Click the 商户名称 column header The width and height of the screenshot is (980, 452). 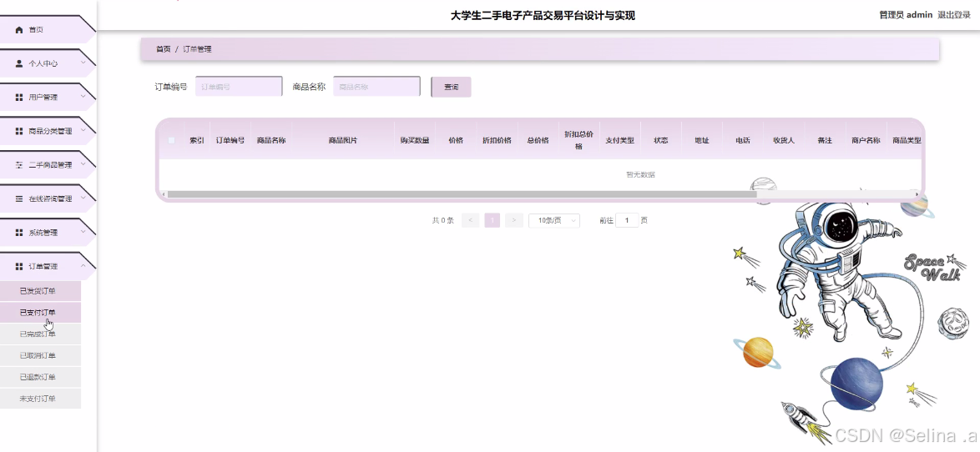pyautogui.click(x=866, y=140)
